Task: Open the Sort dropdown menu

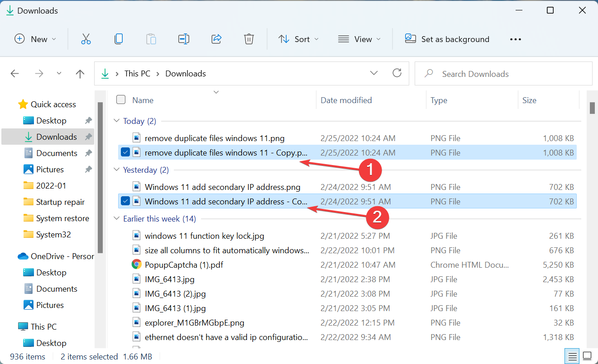Action: [x=298, y=39]
